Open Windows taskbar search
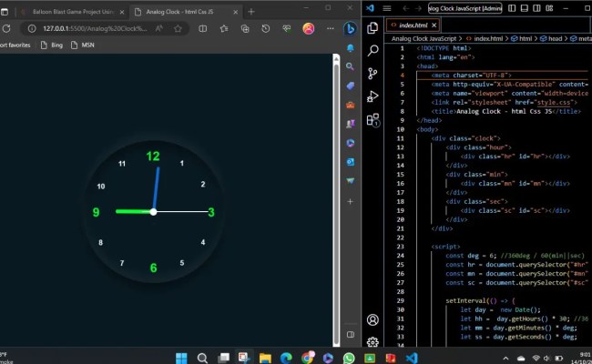 tap(202, 358)
